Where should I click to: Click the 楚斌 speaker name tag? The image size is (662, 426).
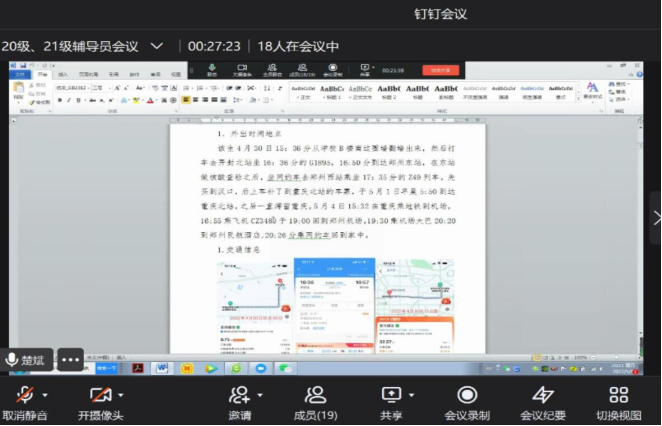[x=29, y=360]
